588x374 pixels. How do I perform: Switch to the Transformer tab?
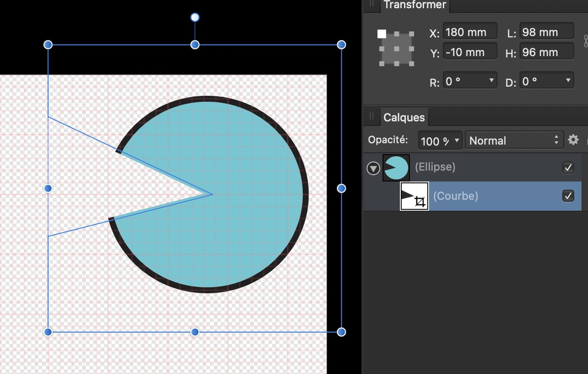click(x=414, y=5)
